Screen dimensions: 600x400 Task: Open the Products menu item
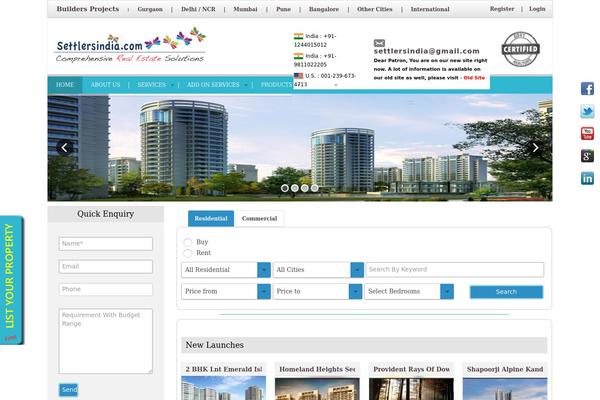(276, 85)
